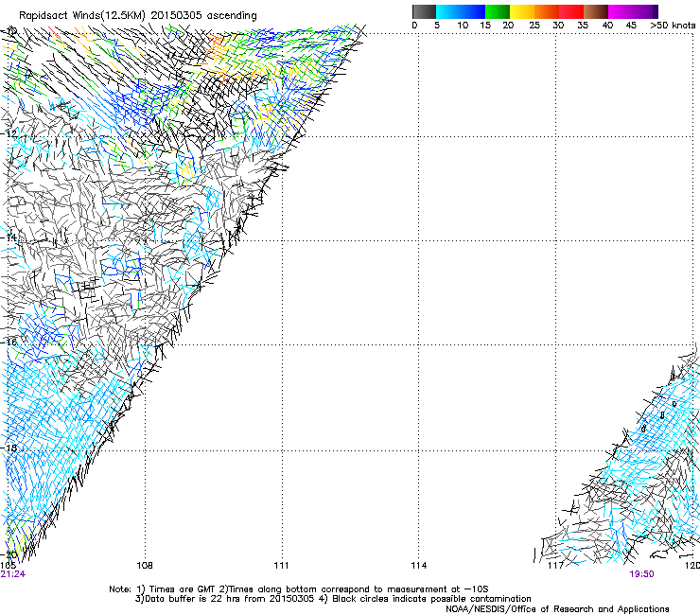Viewport: 700px width, 615px height.
Task: Click the brown 35-40 knots legend swatch
Action: click(x=596, y=11)
